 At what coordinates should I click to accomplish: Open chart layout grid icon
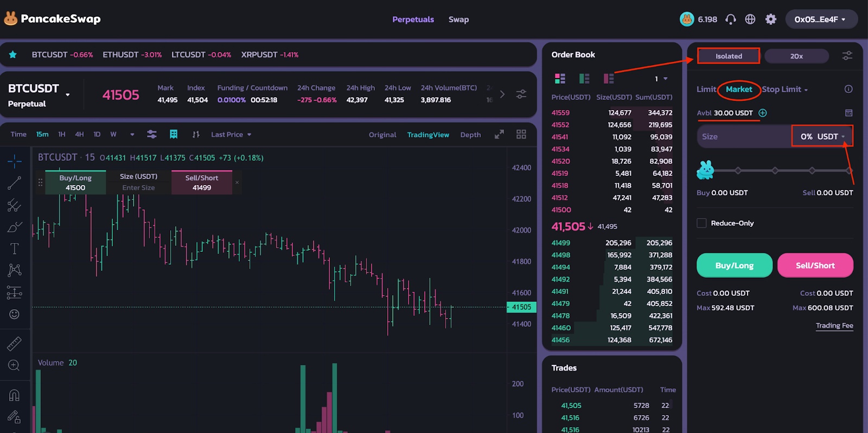pyautogui.click(x=521, y=135)
